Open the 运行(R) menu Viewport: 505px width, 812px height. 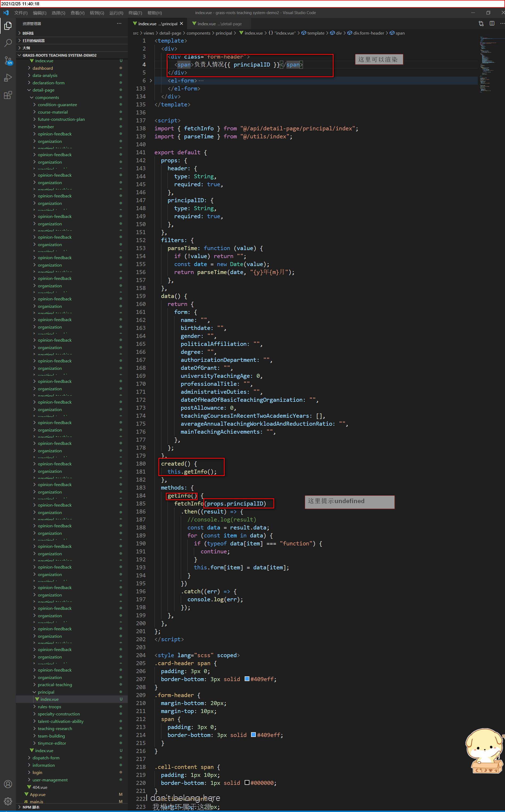pos(116,13)
